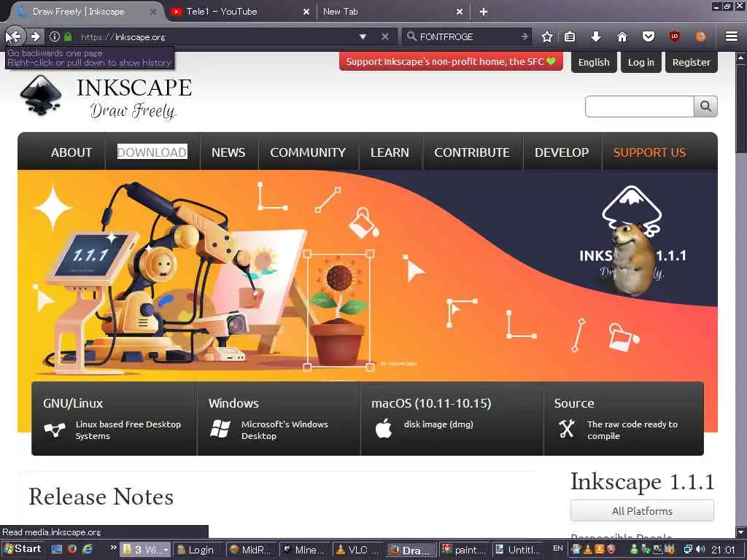Switch to the MidR... taskbar window
This screenshot has height=560, width=747.
pyautogui.click(x=251, y=550)
